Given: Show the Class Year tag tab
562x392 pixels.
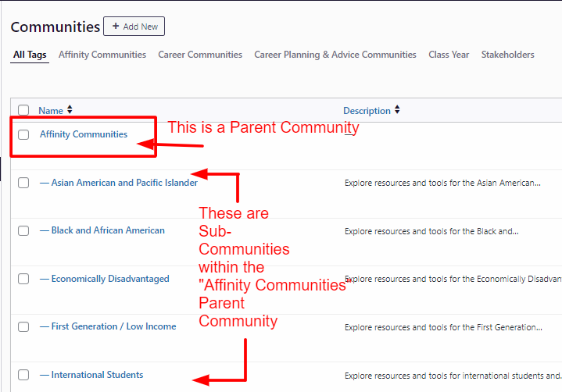Looking at the screenshot, I should (449, 55).
